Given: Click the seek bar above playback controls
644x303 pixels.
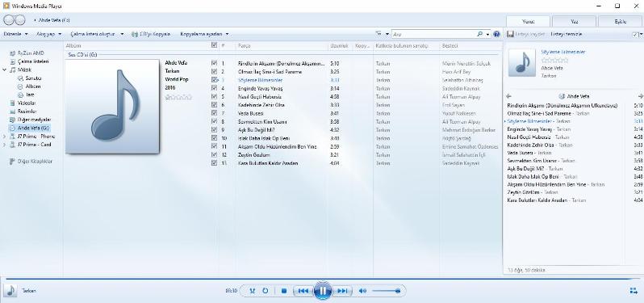Looking at the screenshot, I should 322,279.
